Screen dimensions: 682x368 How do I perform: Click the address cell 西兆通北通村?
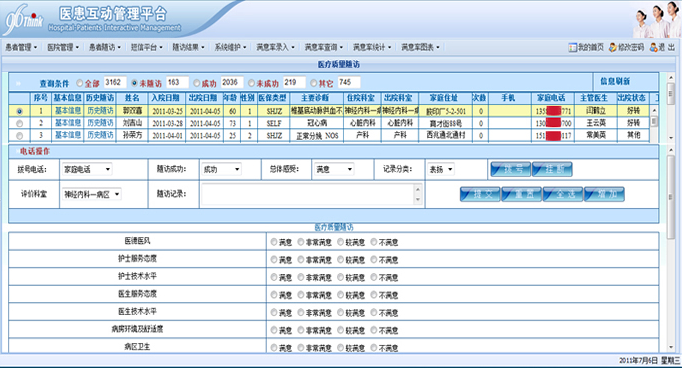coord(445,135)
